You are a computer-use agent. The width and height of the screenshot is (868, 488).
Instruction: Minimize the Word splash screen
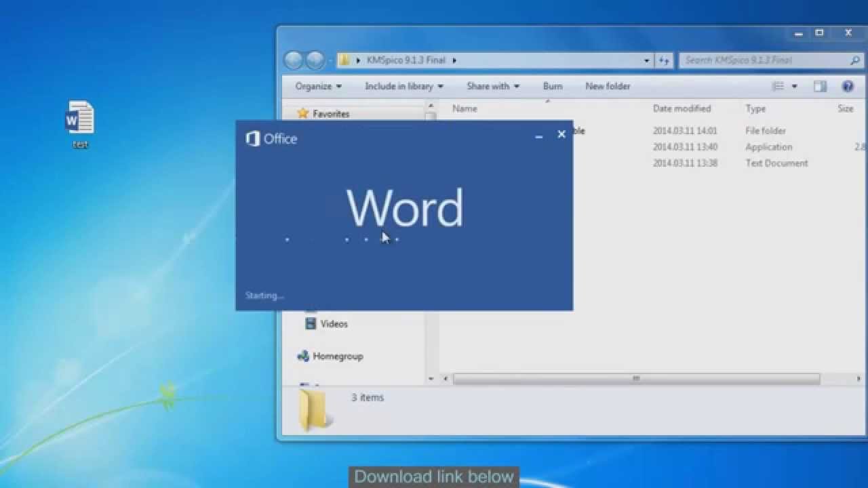(x=539, y=136)
